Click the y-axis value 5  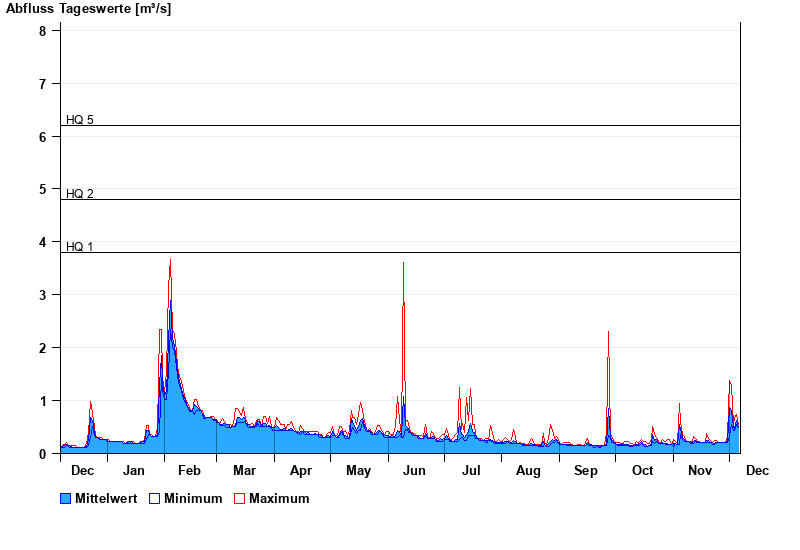[43, 189]
